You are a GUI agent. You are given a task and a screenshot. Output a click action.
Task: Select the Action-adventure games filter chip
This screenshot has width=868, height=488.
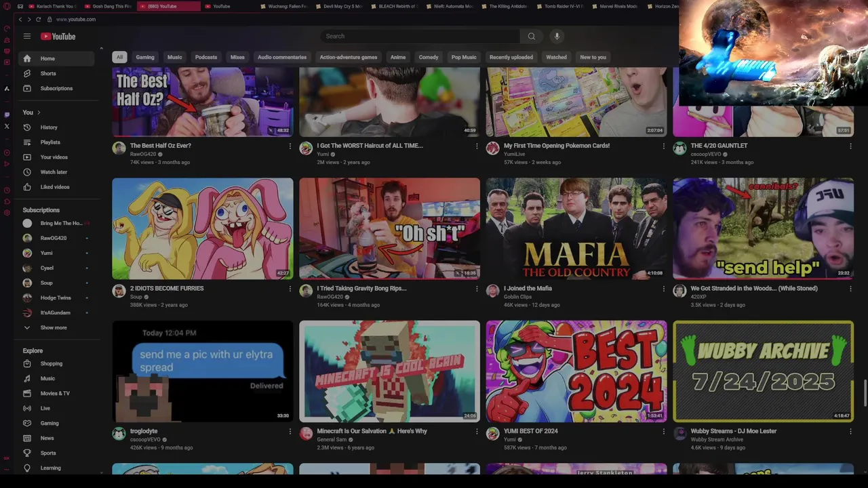(x=349, y=57)
